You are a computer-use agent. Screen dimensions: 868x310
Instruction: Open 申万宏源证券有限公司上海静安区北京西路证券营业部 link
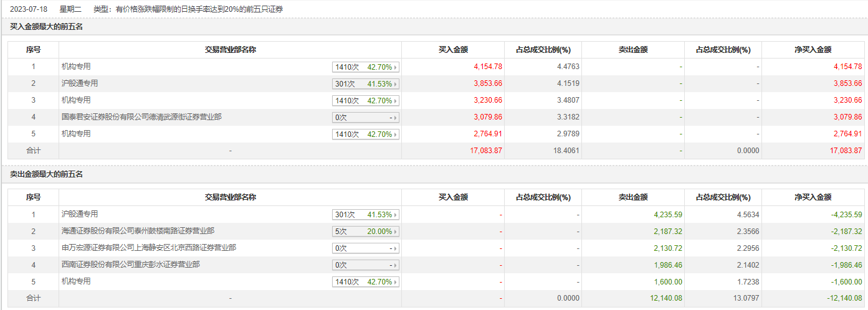(x=148, y=248)
